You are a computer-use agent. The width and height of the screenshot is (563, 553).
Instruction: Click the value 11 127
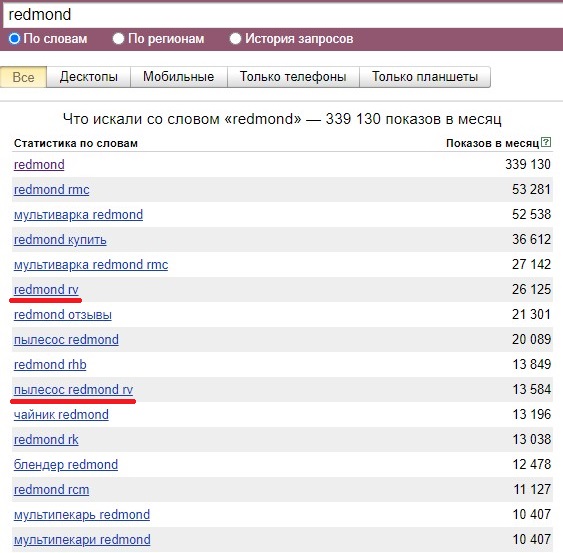click(x=532, y=489)
